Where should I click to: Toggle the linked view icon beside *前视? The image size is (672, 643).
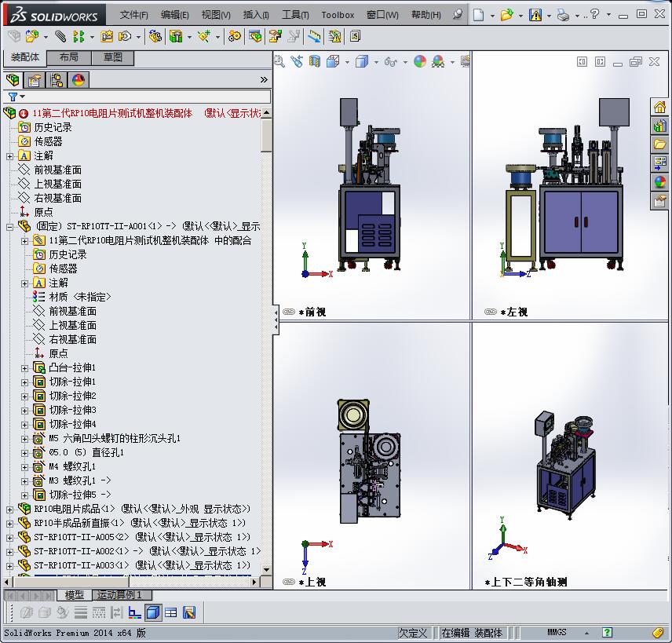pos(289,312)
